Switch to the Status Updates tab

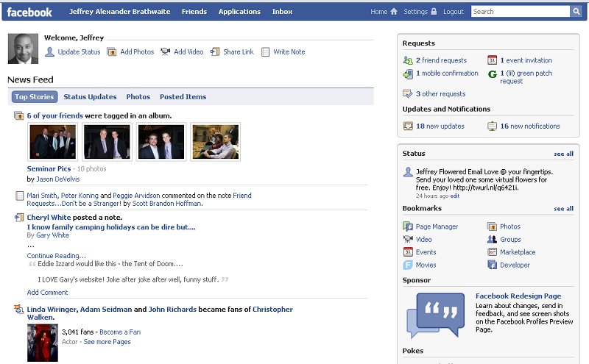(90, 97)
